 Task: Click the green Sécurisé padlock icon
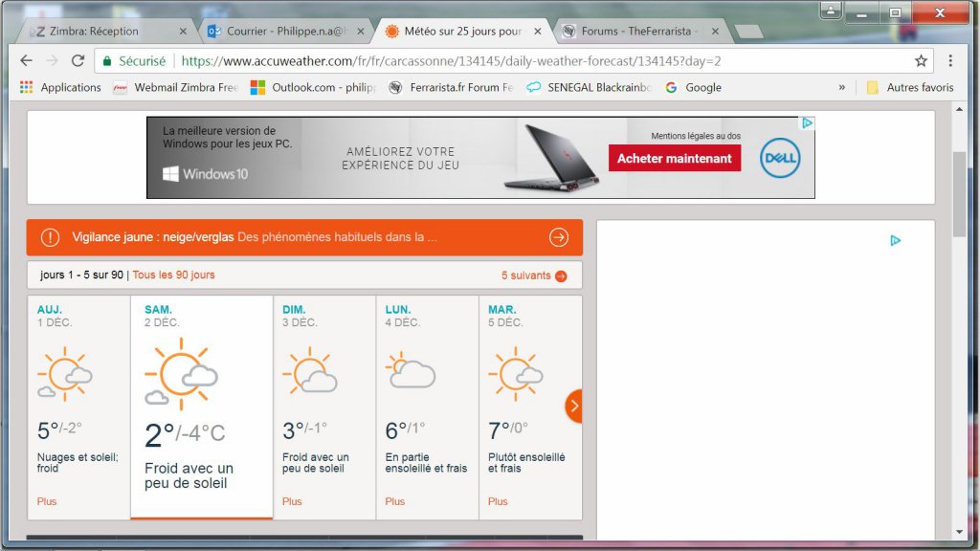click(x=107, y=61)
